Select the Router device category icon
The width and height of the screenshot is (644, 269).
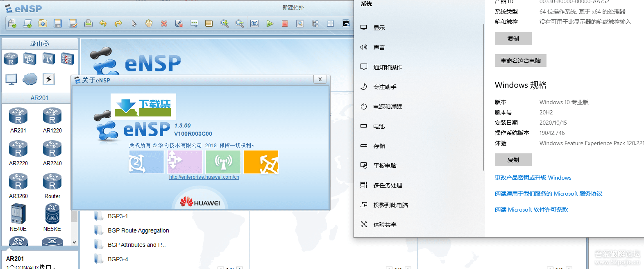pos(11,59)
